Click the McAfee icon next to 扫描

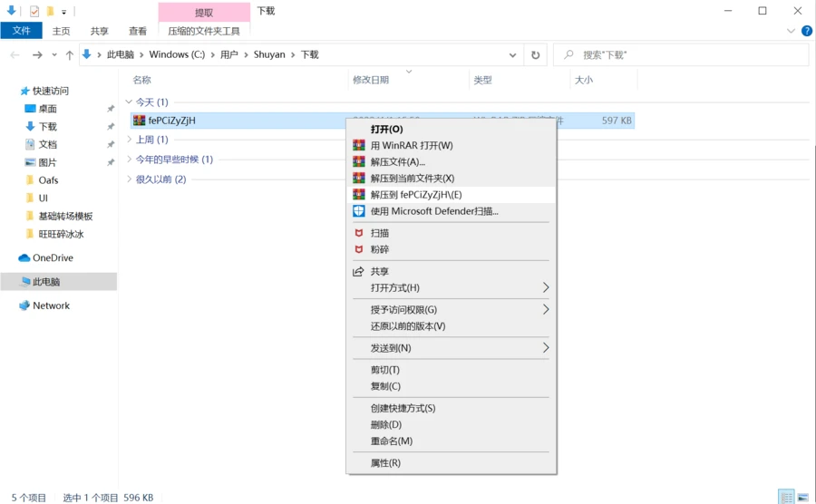[359, 233]
